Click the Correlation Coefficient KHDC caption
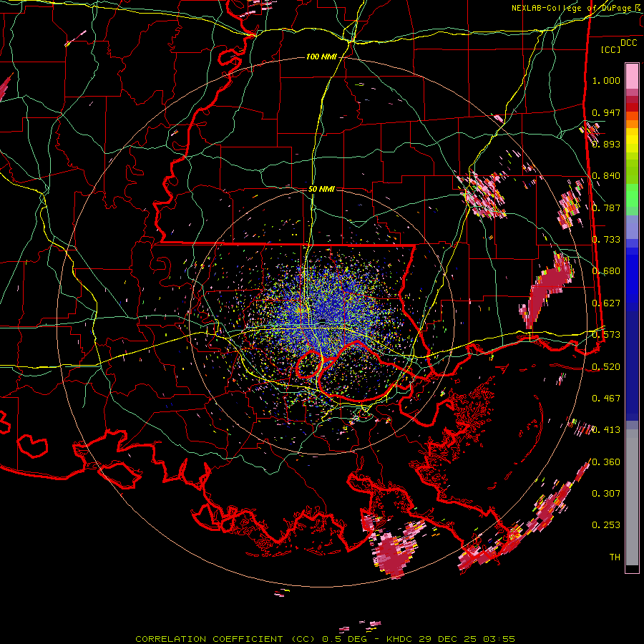Image resolution: width=644 pixels, height=644 pixels. (x=325, y=639)
